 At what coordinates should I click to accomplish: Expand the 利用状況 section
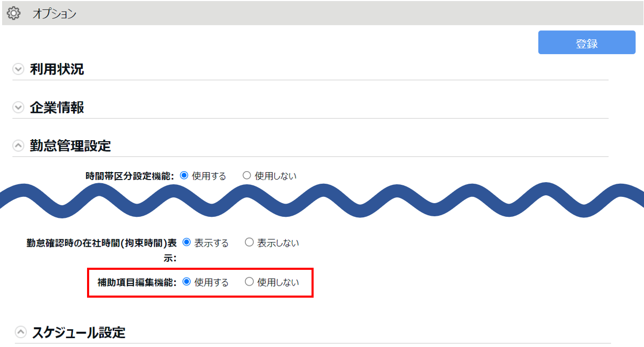(x=18, y=69)
